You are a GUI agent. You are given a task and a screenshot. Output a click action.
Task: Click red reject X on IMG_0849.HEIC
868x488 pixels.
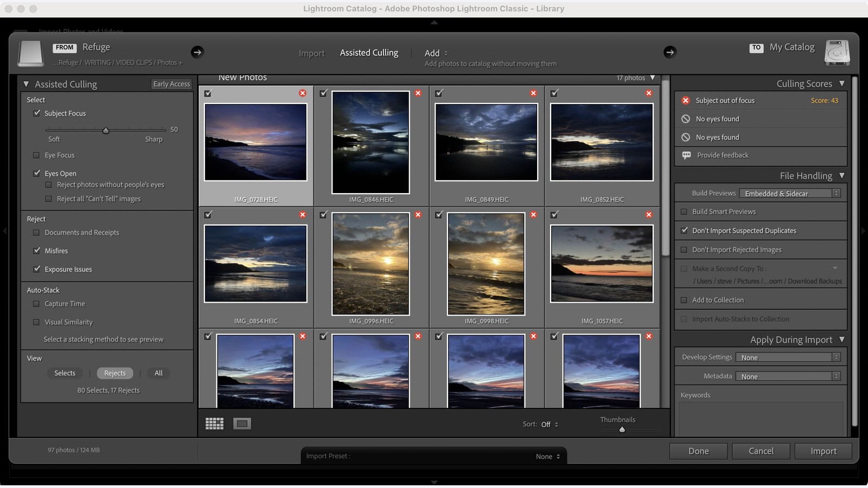point(533,93)
